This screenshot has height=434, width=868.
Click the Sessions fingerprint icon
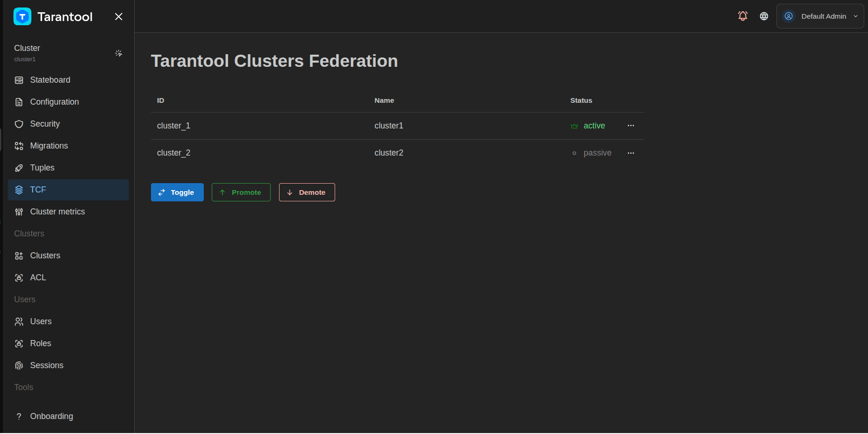[19, 366]
